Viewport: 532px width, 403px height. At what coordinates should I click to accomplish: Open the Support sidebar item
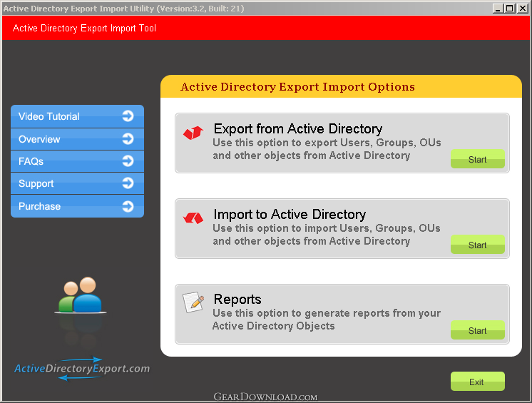tap(77, 183)
